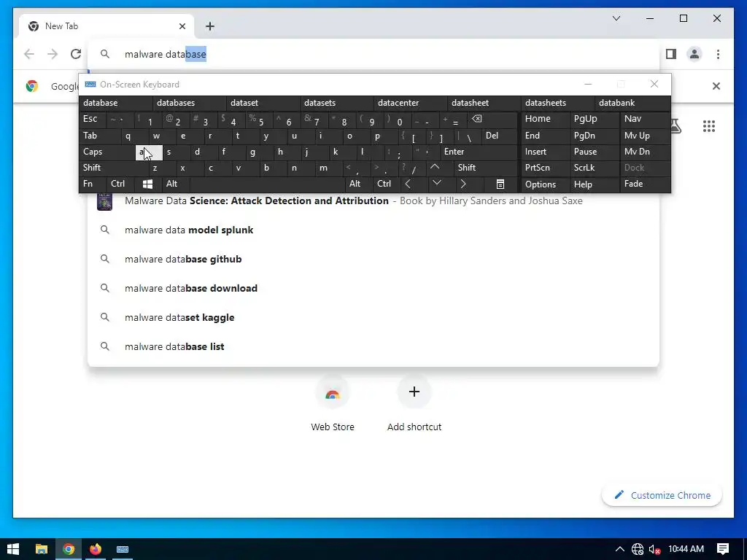
Task: Toggle the left Shift key
Action: (x=114, y=168)
